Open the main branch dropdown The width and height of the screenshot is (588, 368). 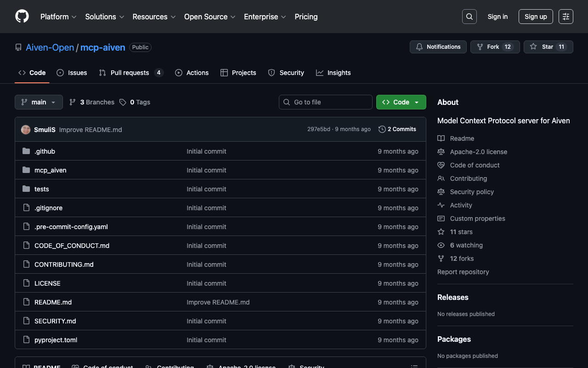click(39, 102)
